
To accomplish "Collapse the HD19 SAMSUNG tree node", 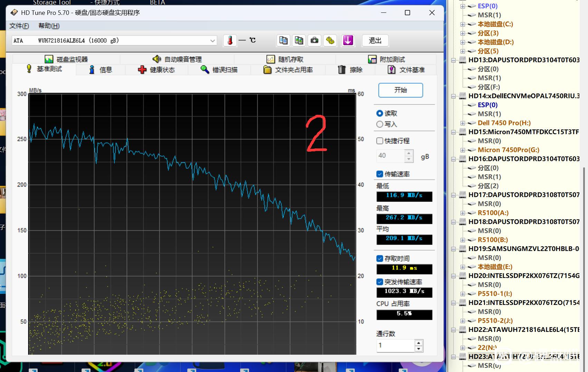I will pos(453,249).
